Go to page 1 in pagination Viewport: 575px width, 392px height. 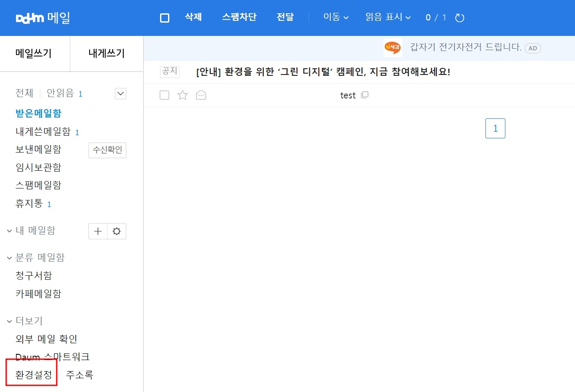coord(495,128)
